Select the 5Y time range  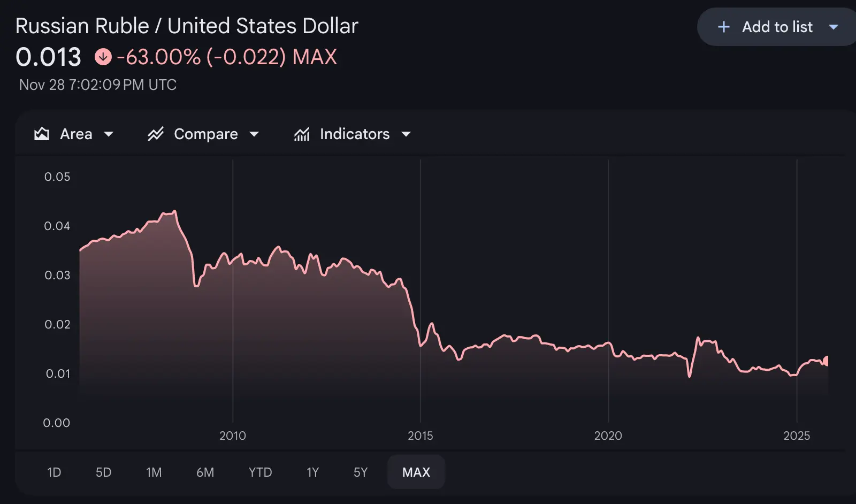click(x=361, y=472)
